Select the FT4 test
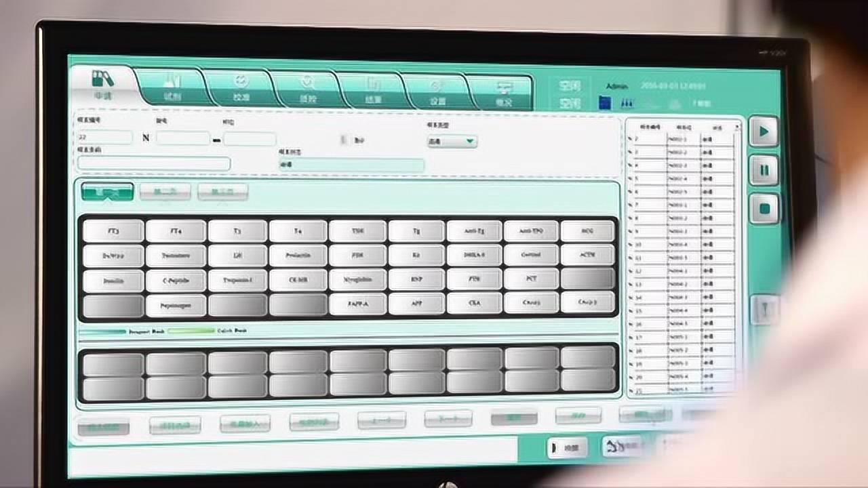 (x=176, y=231)
